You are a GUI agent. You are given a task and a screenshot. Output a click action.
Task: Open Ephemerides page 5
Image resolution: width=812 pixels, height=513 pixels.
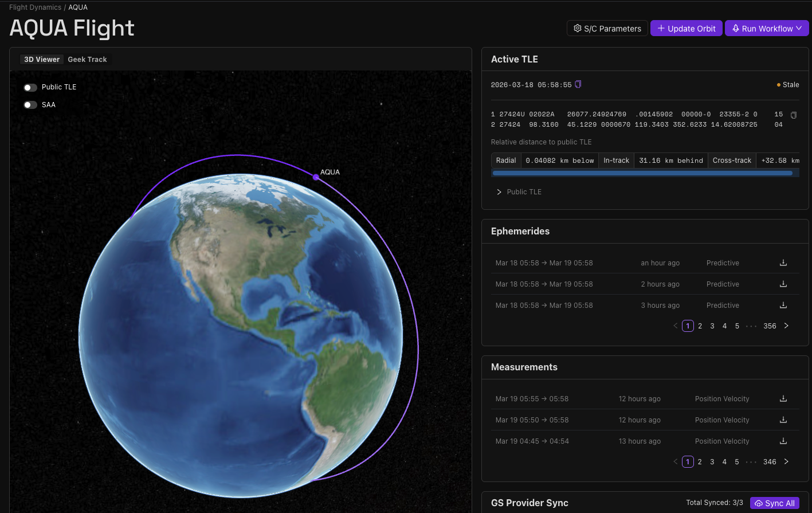coord(737,326)
